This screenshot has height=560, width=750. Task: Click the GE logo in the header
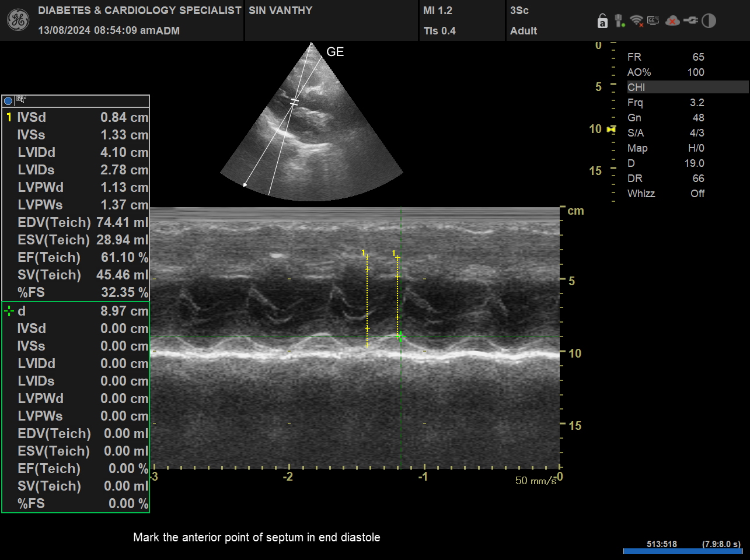click(x=18, y=20)
